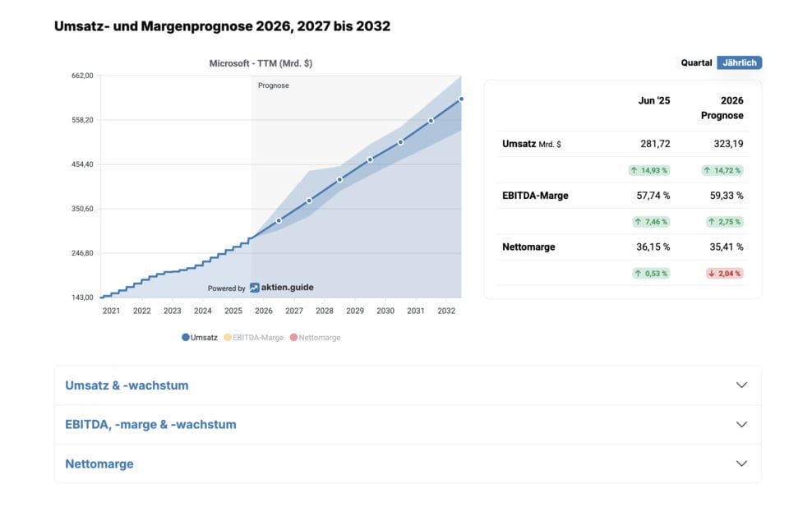812x526 pixels.
Task: Click the 2028 x-axis label
Action: (x=325, y=311)
